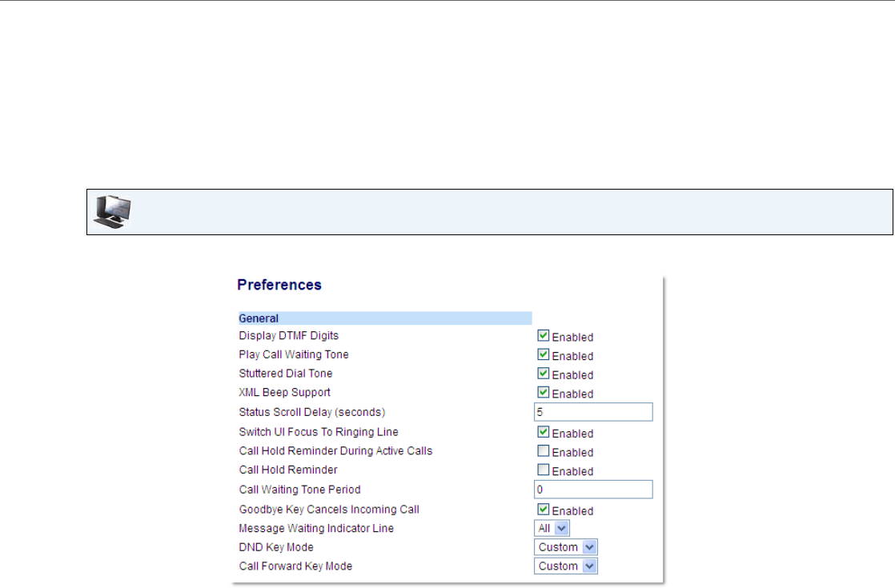
Task: Uncheck Goodbye Key Cancels Incoming Call
Action: click(544, 510)
